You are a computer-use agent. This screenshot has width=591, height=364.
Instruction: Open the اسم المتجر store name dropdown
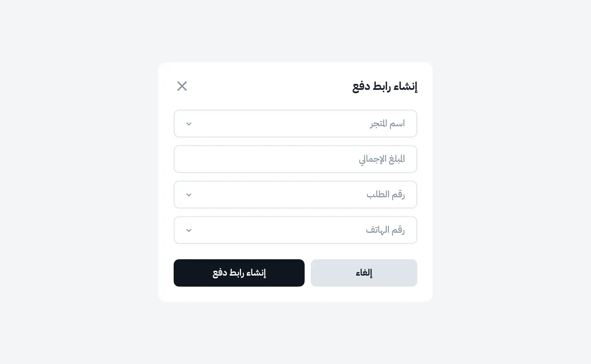coord(295,124)
